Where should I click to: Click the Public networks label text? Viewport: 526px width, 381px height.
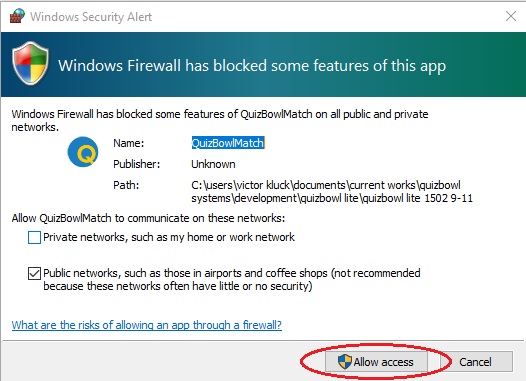[x=232, y=279]
